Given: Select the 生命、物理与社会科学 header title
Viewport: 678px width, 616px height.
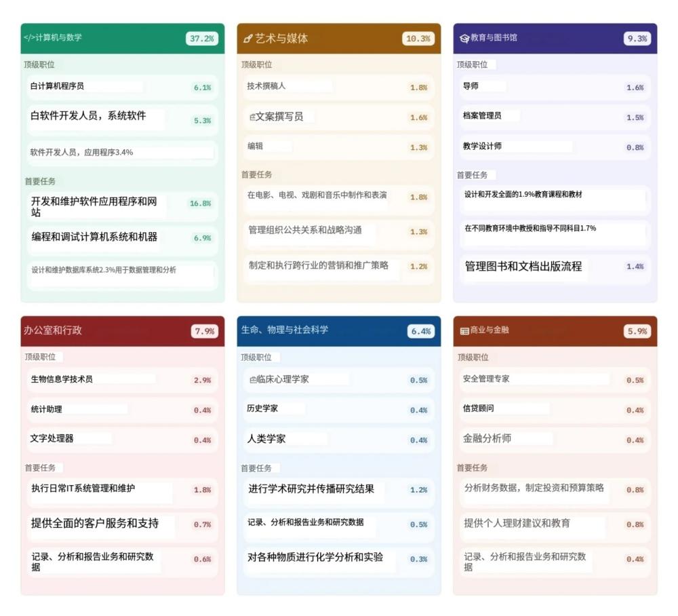Looking at the screenshot, I should [285, 330].
